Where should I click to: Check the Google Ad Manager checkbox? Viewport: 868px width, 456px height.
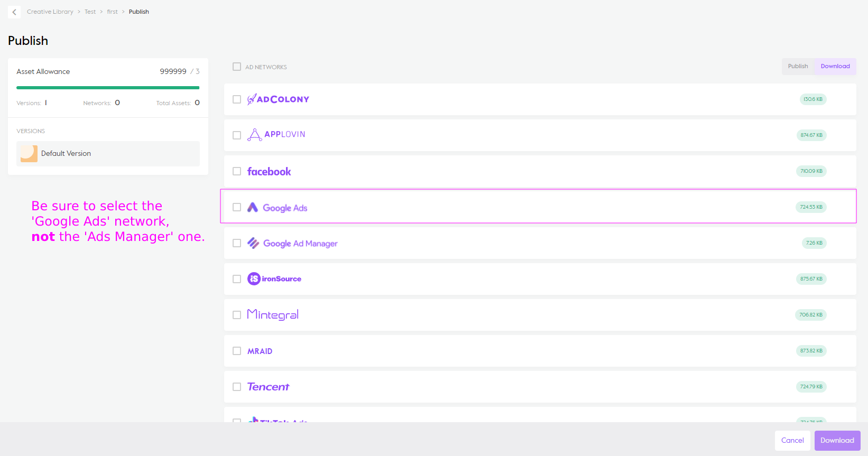[x=237, y=243]
